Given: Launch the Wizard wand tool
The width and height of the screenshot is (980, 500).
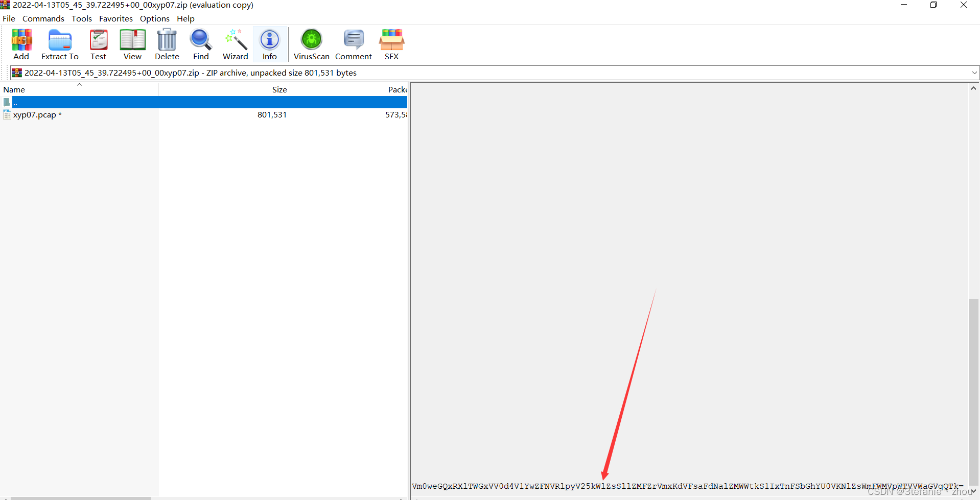Looking at the screenshot, I should pos(236,44).
